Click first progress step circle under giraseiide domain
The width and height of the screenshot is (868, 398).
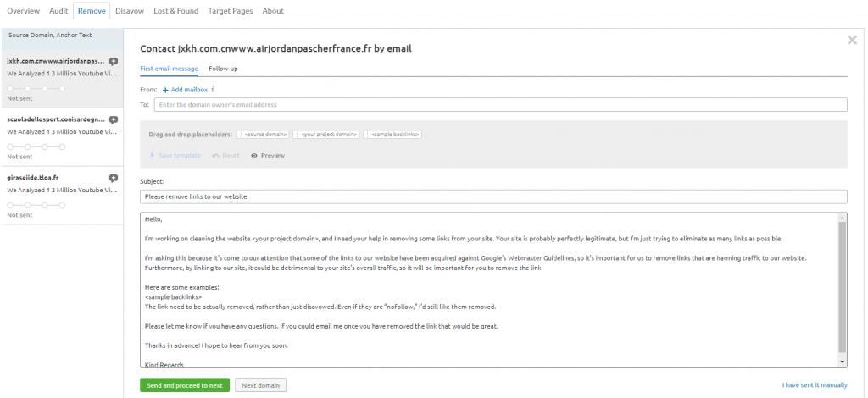click(10, 205)
